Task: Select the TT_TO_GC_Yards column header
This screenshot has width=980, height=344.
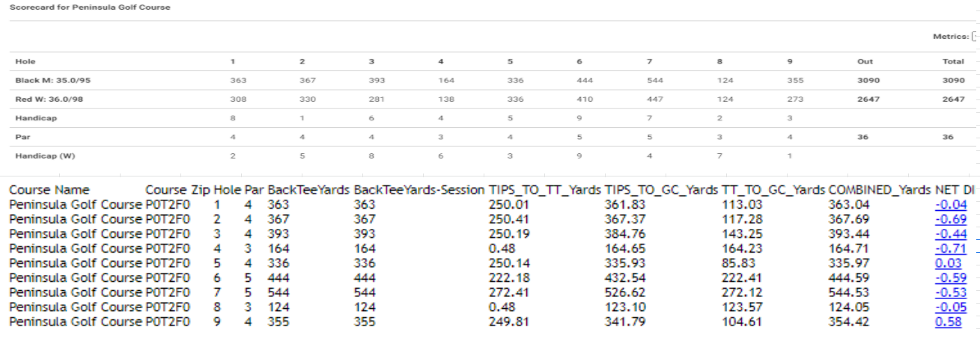Action: 773,190
